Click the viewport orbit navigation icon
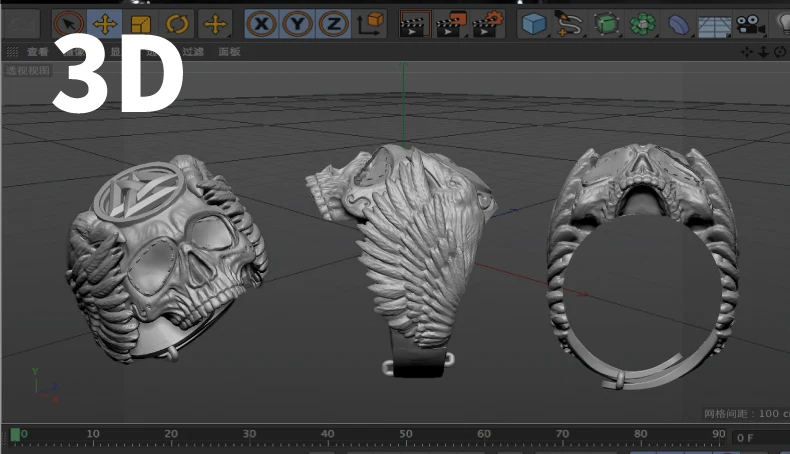 pyautogui.click(x=780, y=52)
